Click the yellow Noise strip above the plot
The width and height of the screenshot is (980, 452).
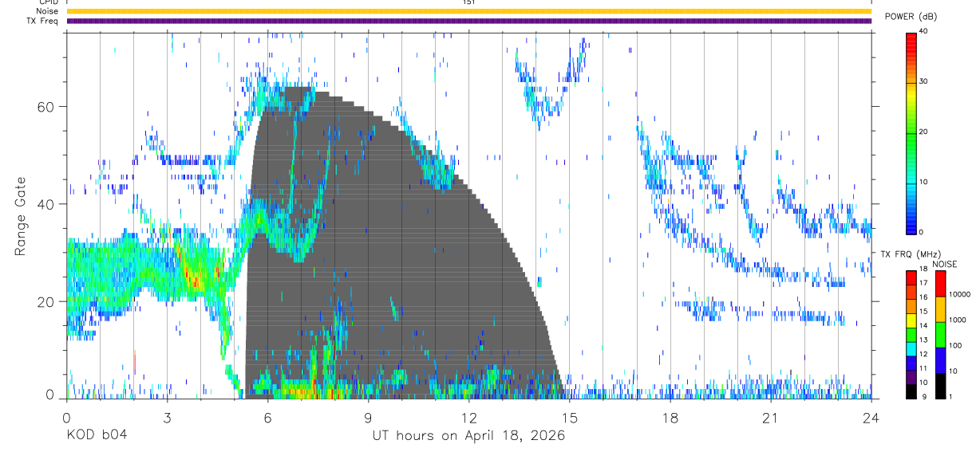[468, 11]
